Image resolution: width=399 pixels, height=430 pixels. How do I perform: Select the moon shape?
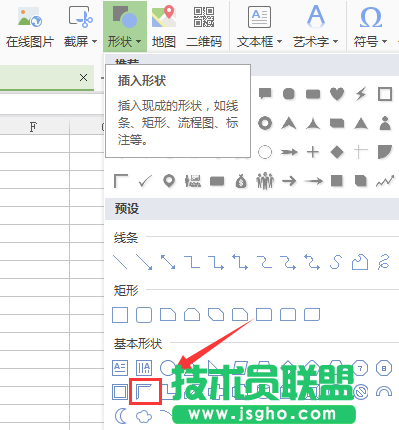click(121, 416)
